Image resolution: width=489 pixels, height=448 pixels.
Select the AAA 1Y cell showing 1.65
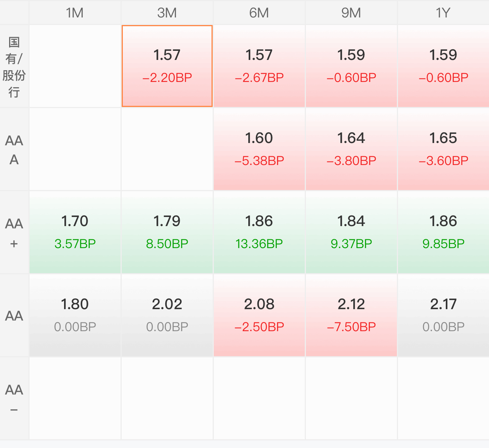pyautogui.click(x=444, y=149)
